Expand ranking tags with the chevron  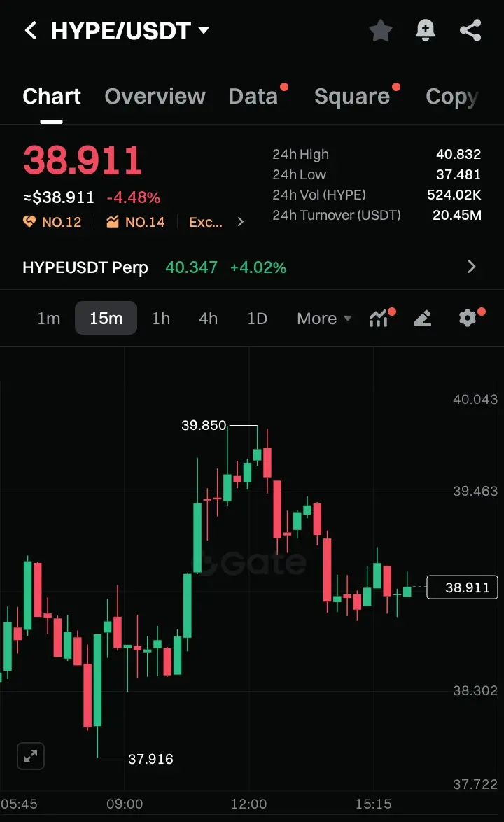pyautogui.click(x=241, y=222)
